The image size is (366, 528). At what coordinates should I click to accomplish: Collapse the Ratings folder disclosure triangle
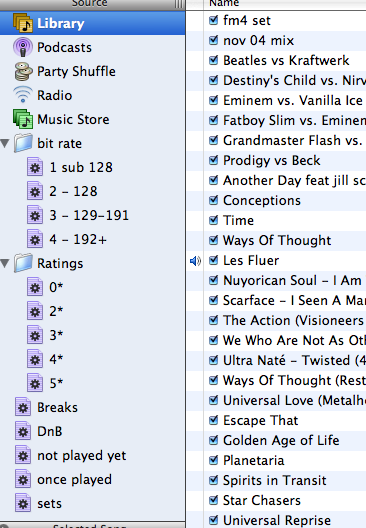tap(5, 263)
